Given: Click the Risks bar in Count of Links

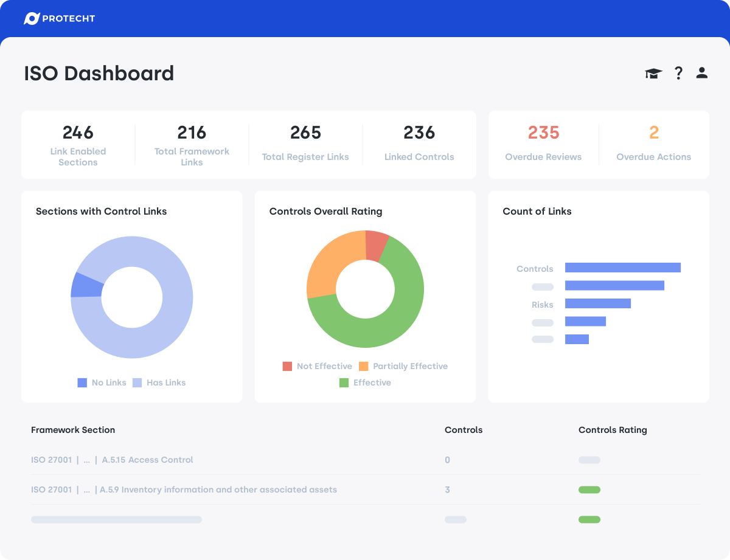Looking at the screenshot, I should click(x=597, y=303).
